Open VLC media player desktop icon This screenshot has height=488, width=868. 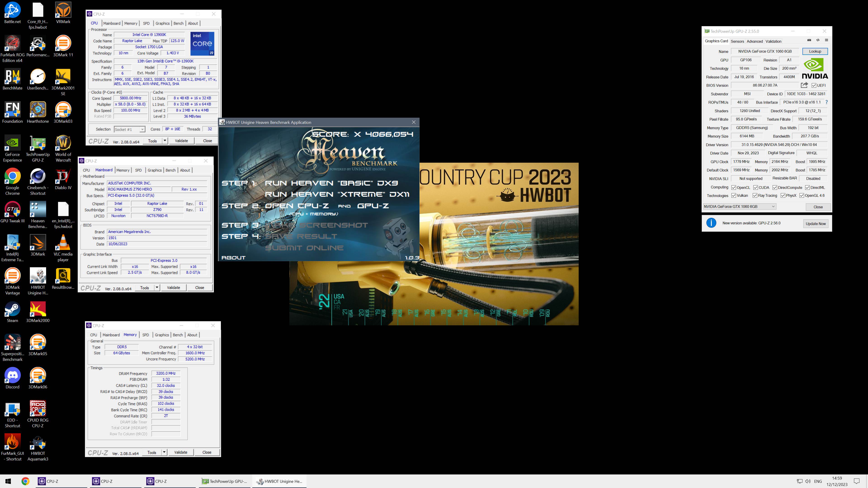coord(63,248)
